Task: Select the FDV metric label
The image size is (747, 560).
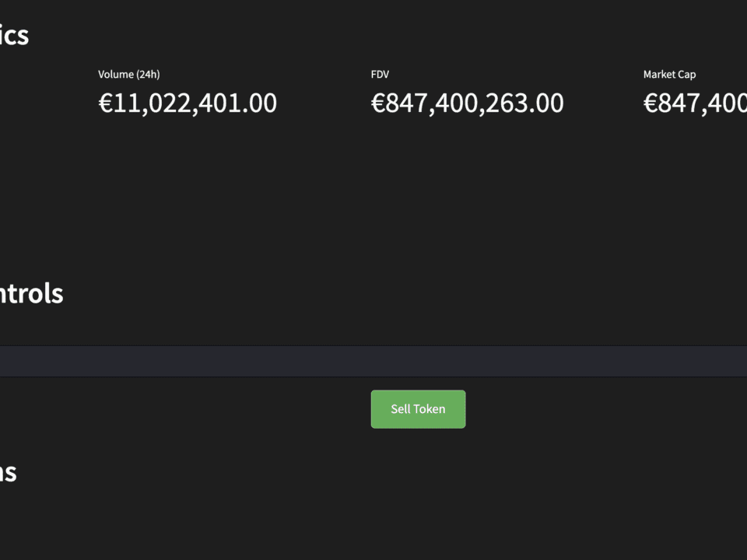Action: [380, 75]
